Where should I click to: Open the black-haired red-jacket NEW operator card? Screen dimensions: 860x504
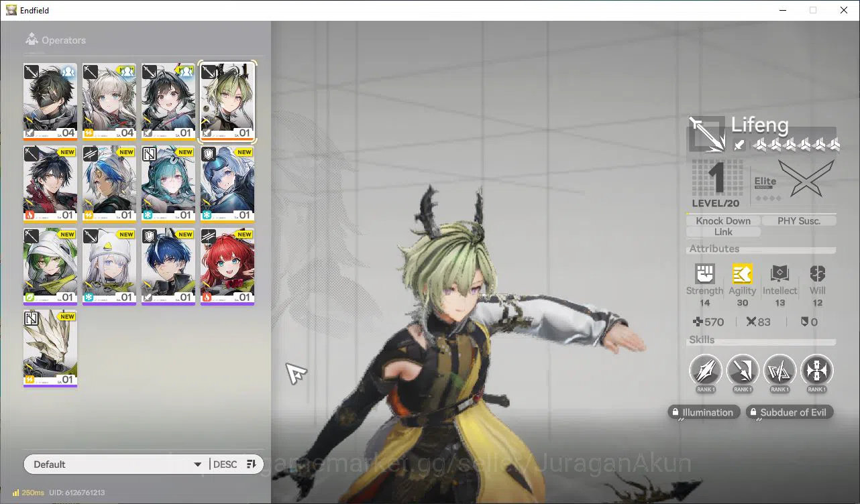pos(50,184)
